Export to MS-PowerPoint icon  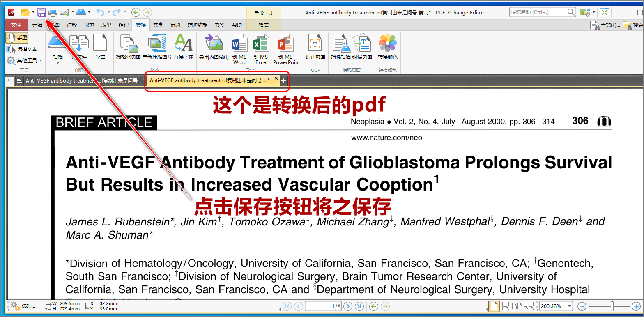[287, 49]
